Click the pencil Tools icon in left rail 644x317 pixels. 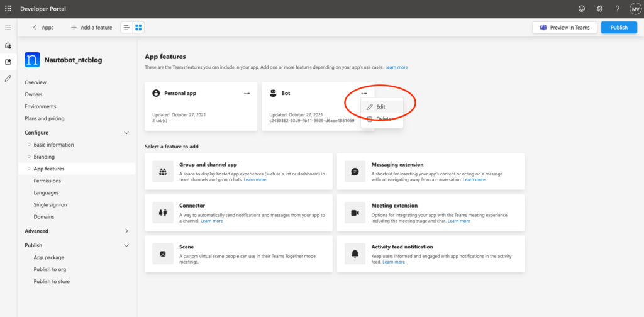click(8, 79)
